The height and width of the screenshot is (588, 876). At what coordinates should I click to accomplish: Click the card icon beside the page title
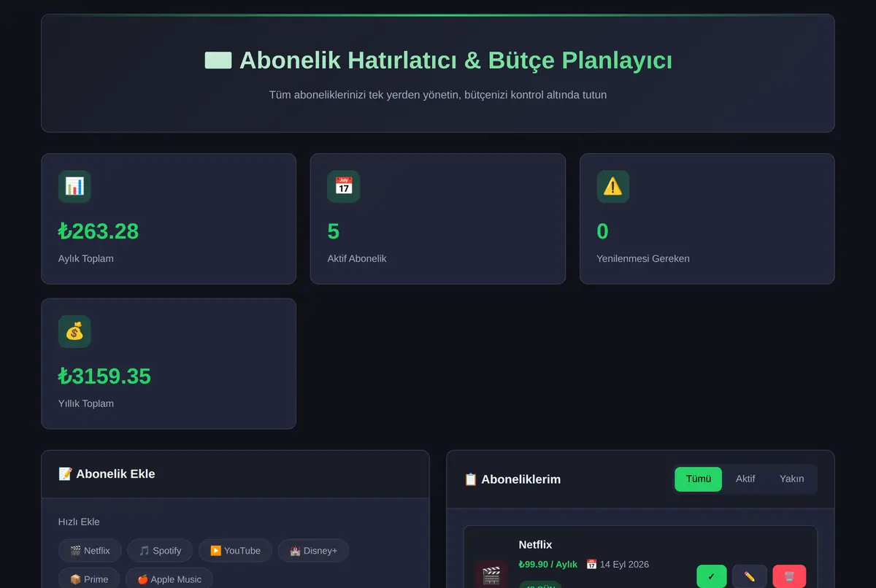pos(218,60)
